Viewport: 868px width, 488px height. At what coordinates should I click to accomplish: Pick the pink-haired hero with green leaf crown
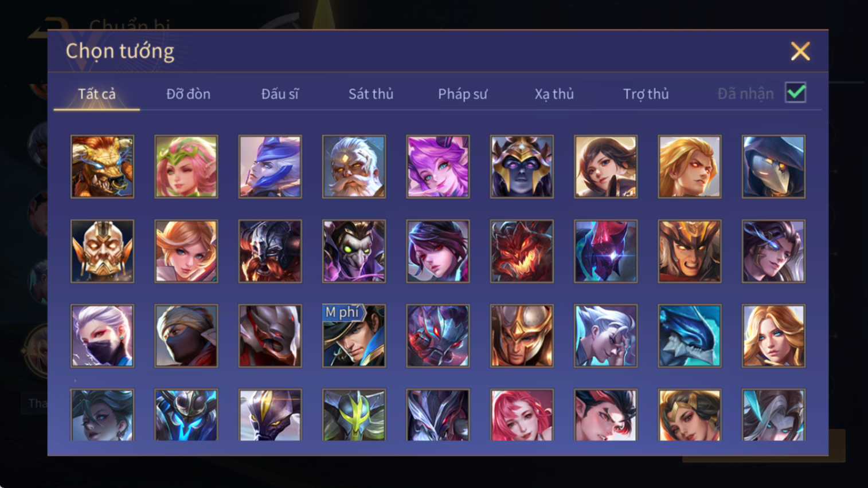(186, 167)
